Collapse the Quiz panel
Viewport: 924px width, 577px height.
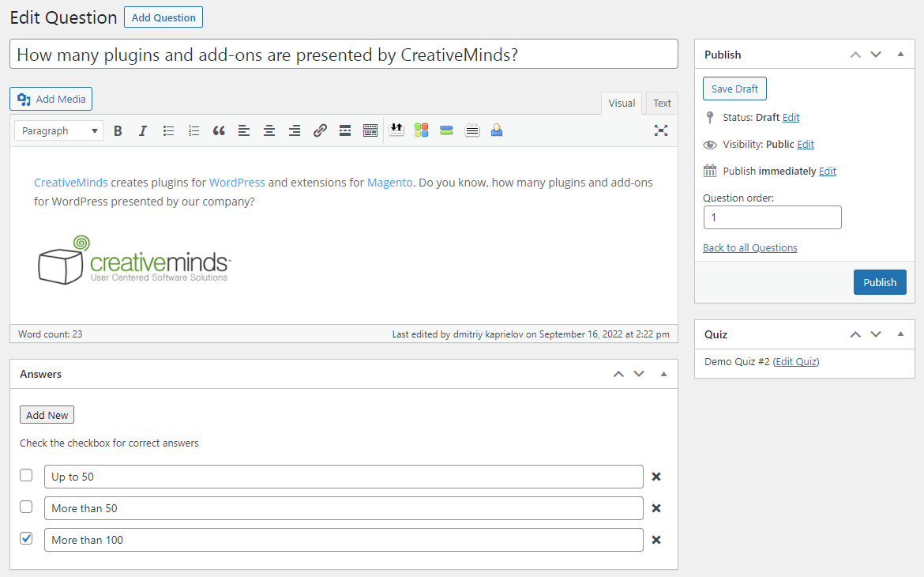(x=900, y=334)
